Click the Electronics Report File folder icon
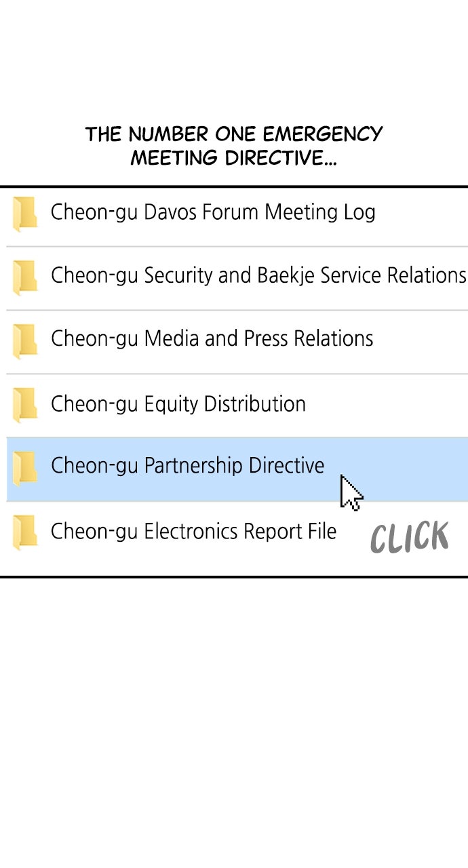 (25, 532)
